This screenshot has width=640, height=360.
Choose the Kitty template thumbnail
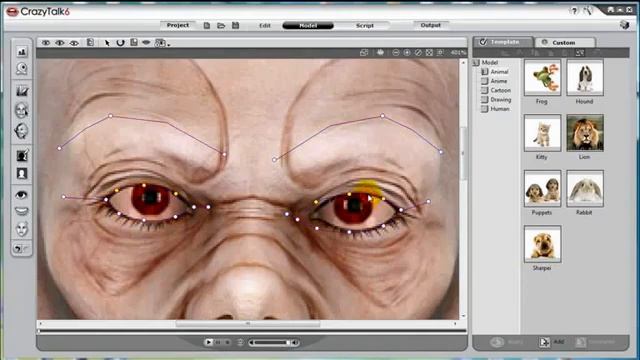pos(542,133)
